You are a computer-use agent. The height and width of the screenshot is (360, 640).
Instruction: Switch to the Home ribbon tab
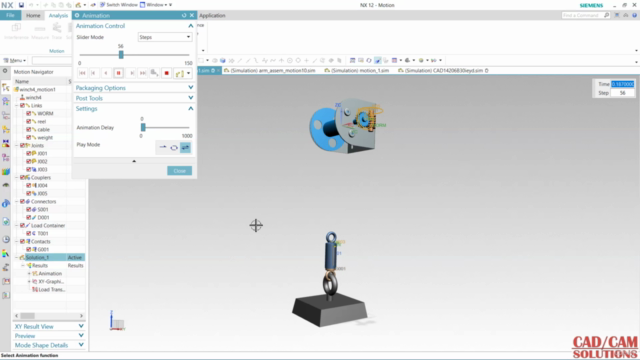(x=33, y=15)
